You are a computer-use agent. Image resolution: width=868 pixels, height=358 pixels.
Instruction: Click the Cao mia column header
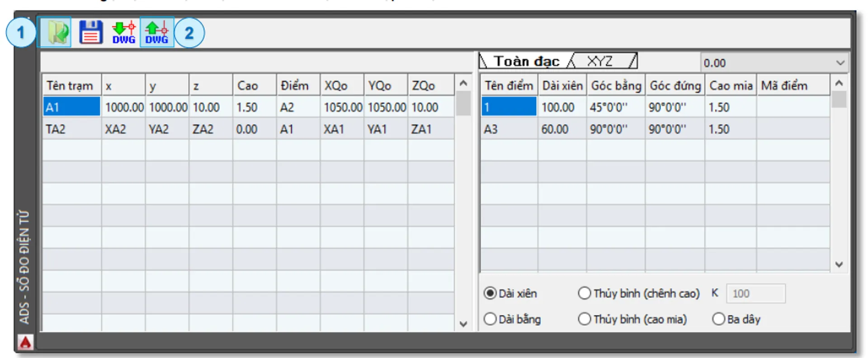[731, 85]
